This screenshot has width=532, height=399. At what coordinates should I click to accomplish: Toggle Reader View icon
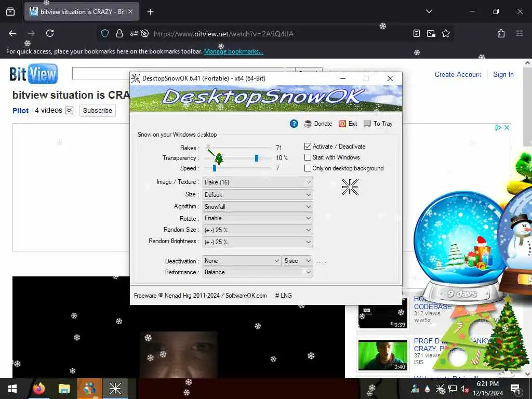click(417, 33)
